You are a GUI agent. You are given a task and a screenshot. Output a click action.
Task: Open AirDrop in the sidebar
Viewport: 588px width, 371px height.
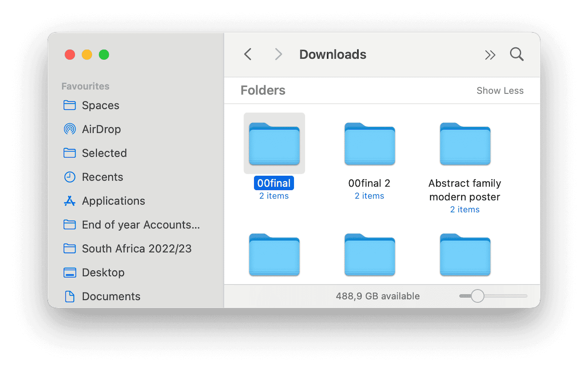101,129
